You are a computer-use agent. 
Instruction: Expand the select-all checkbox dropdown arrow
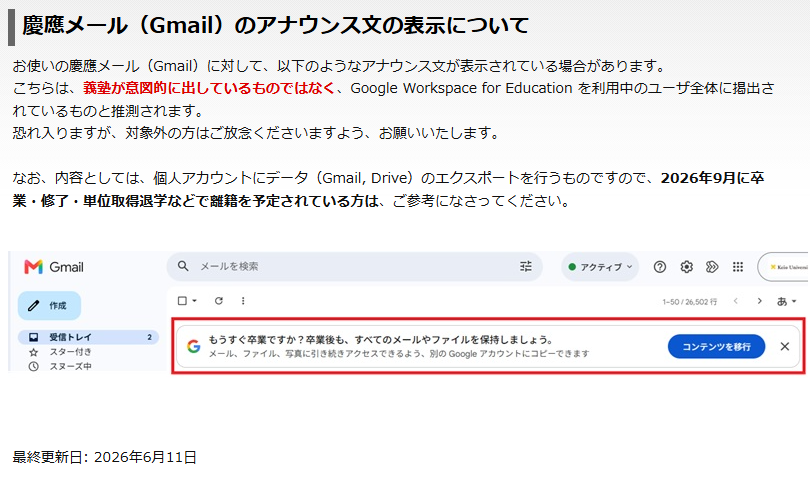click(194, 301)
